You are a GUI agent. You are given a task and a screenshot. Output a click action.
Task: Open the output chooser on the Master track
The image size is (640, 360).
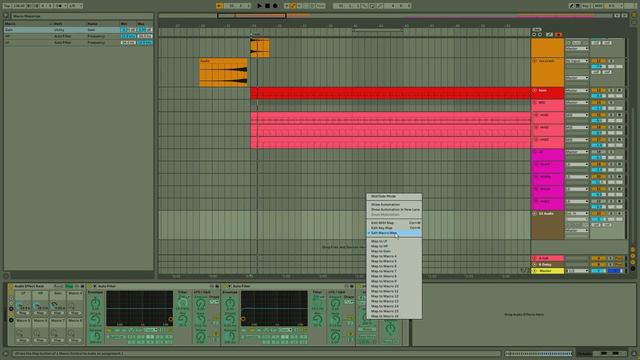(577, 271)
